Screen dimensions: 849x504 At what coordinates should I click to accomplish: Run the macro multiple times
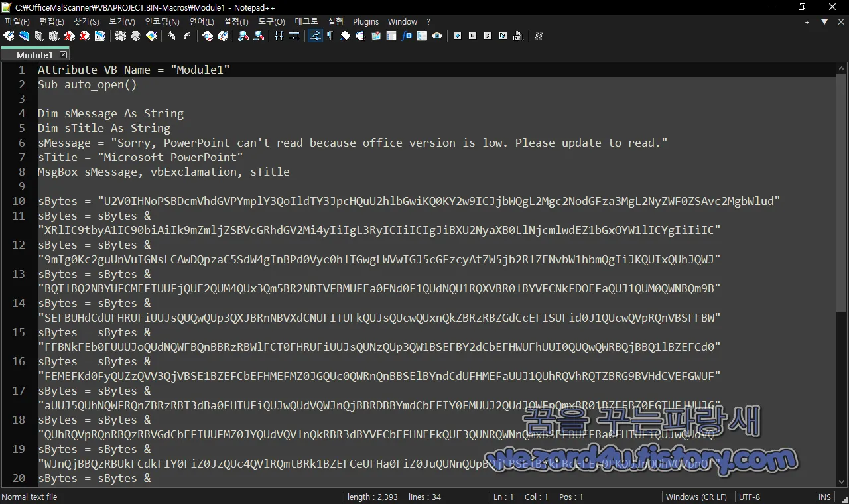click(x=503, y=36)
